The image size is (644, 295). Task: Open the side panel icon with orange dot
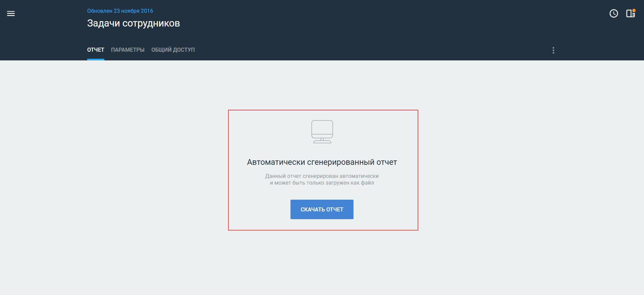630,13
